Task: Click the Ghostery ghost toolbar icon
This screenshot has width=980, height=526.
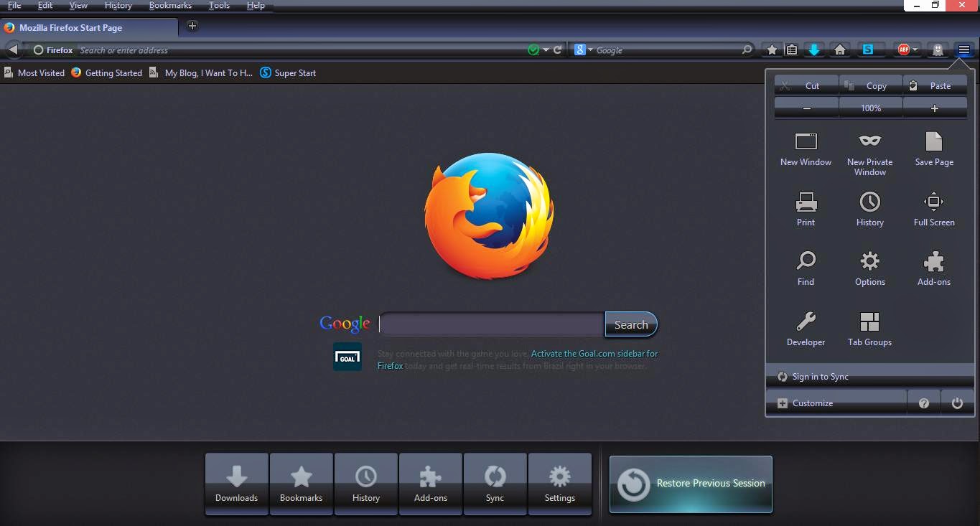Action: (937, 50)
